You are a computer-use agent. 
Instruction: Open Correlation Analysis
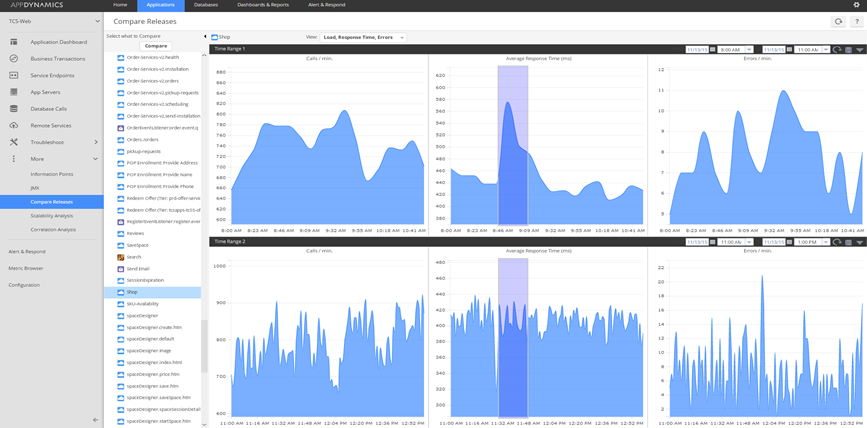coord(53,229)
